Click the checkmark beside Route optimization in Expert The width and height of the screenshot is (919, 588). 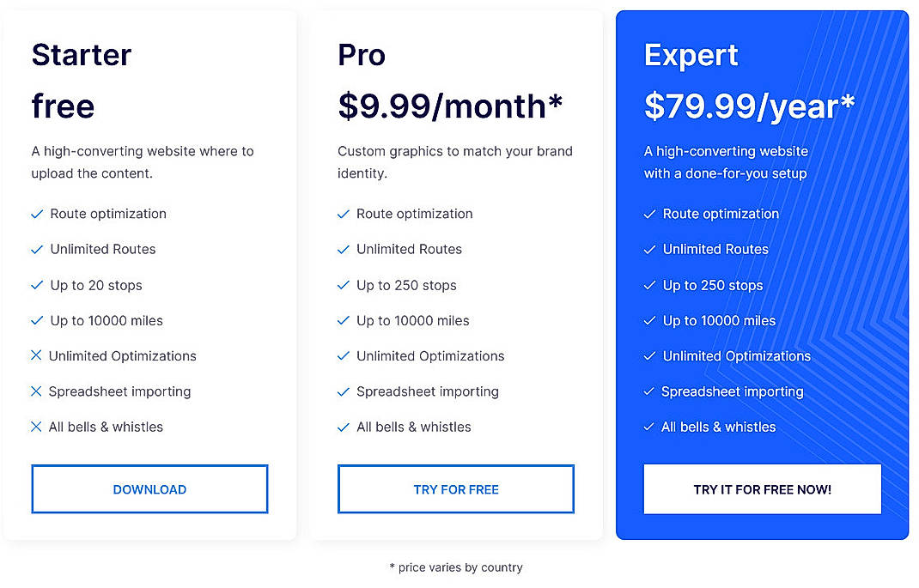pyautogui.click(x=650, y=214)
